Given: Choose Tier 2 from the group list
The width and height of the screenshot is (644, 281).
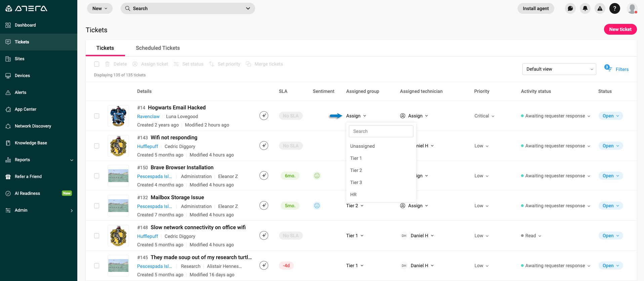Looking at the screenshot, I should [x=356, y=170].
